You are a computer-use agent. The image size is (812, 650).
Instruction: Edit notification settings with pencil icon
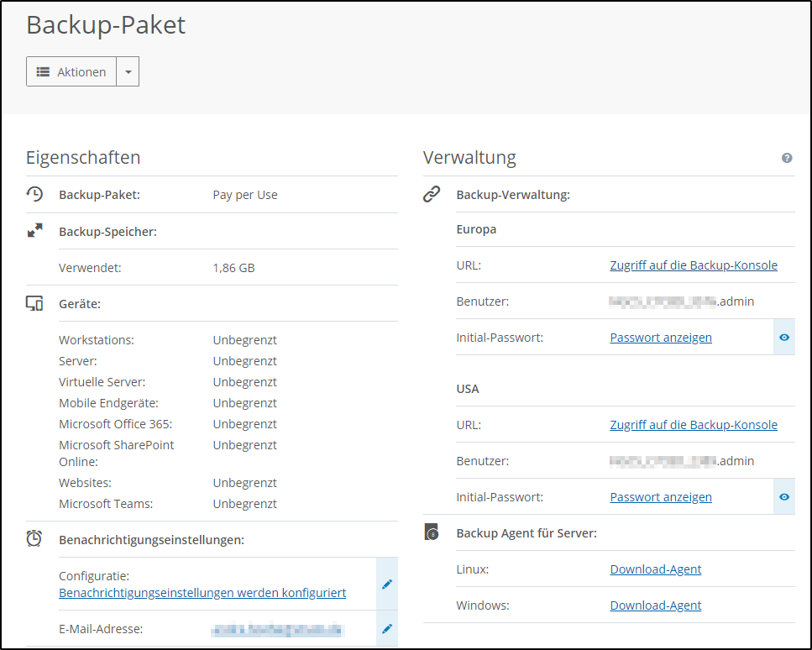[387, 584]
